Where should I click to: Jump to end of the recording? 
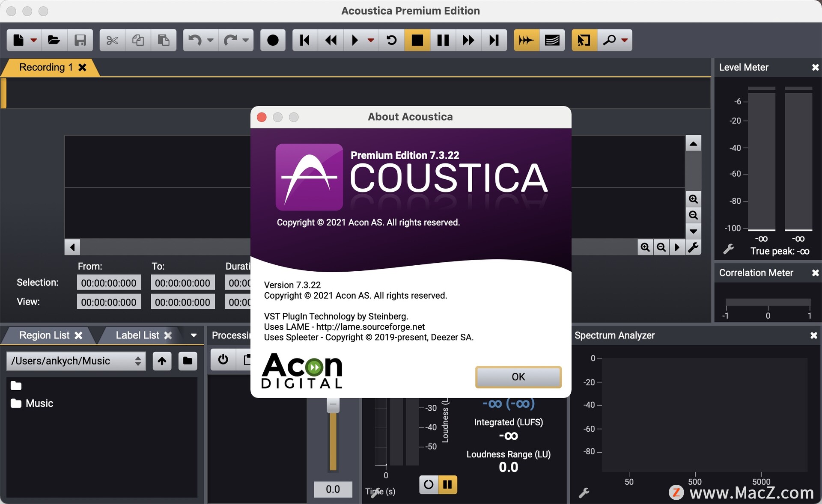point(494,40)
